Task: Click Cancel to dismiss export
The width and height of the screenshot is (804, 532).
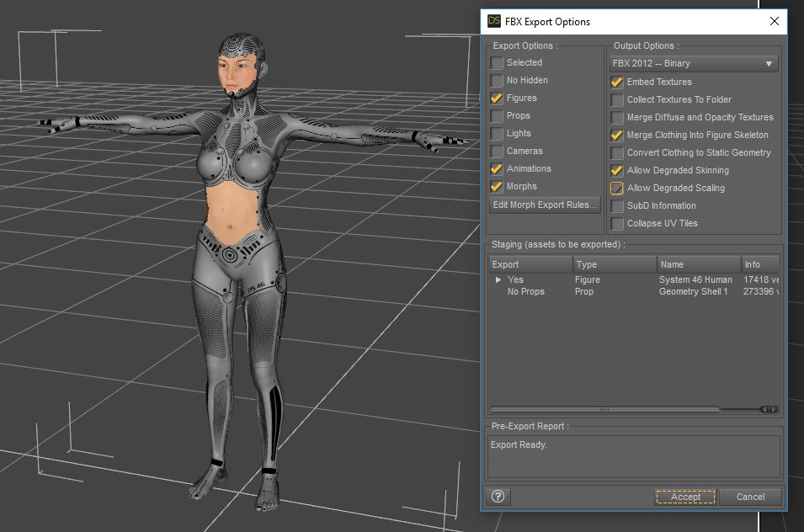Action: [x=750, y=497]
